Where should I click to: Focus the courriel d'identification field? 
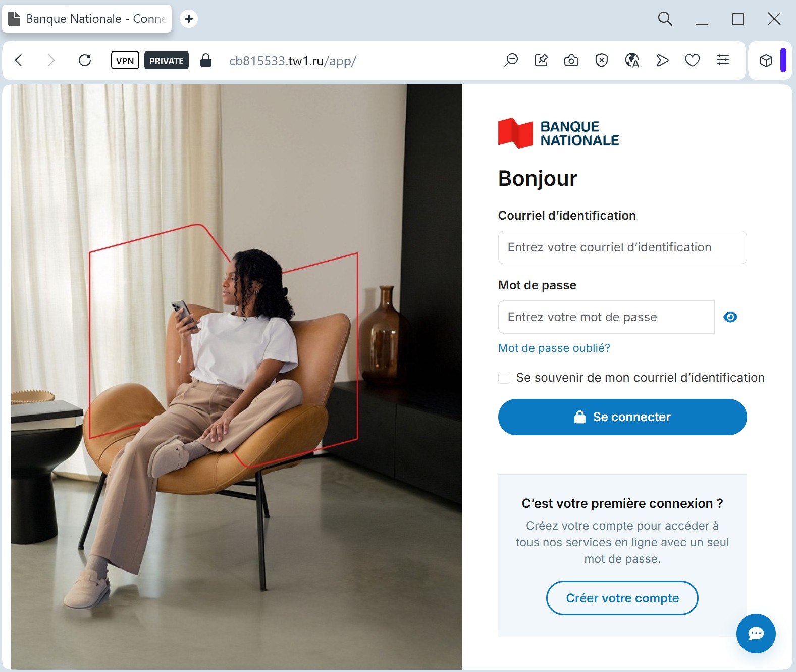click(622, 247)
